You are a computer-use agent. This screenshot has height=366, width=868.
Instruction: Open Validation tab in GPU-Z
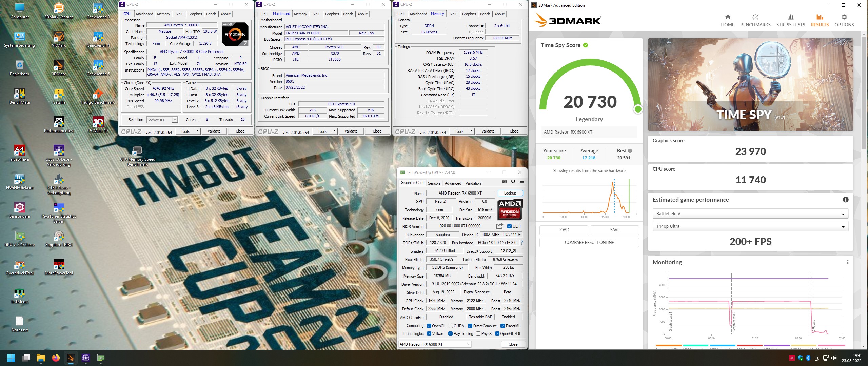click(473, 183)
